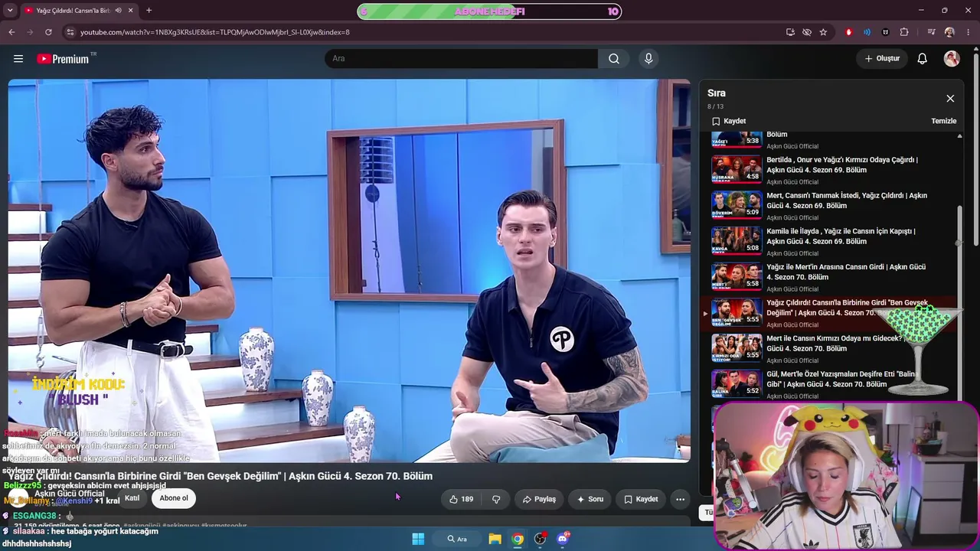The height and width of the screenshot is (551, 980).
Task: Open File Explorer from the taskbar
Action: pos(495,539)
